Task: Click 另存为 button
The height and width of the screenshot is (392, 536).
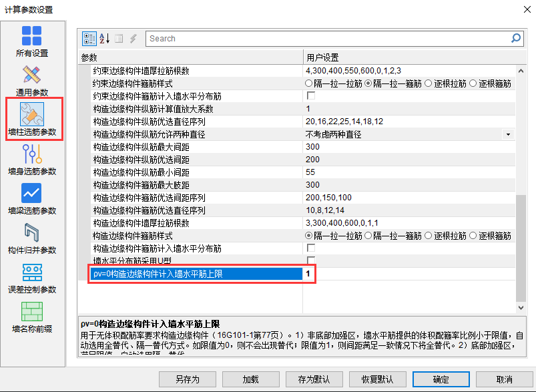Action: point(188,379)
